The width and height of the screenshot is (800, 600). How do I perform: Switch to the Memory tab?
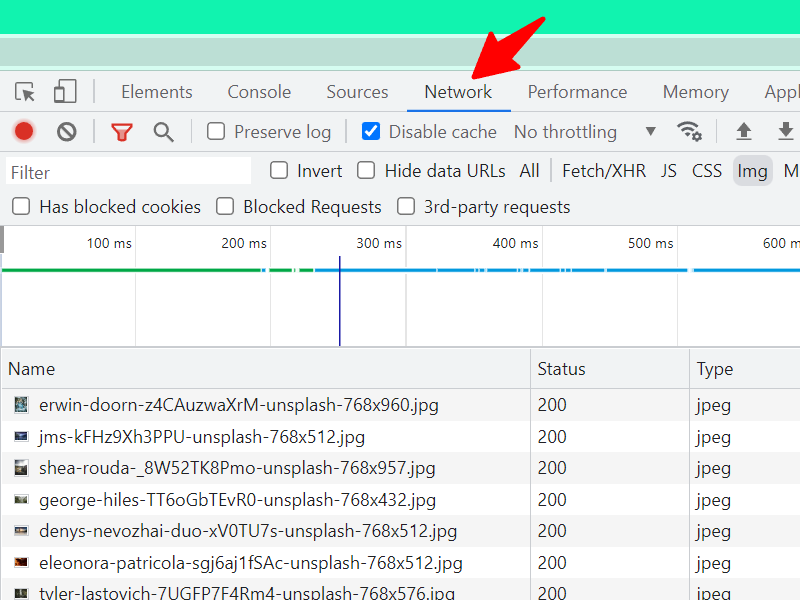pyautogui.click(x=696, y=92)
